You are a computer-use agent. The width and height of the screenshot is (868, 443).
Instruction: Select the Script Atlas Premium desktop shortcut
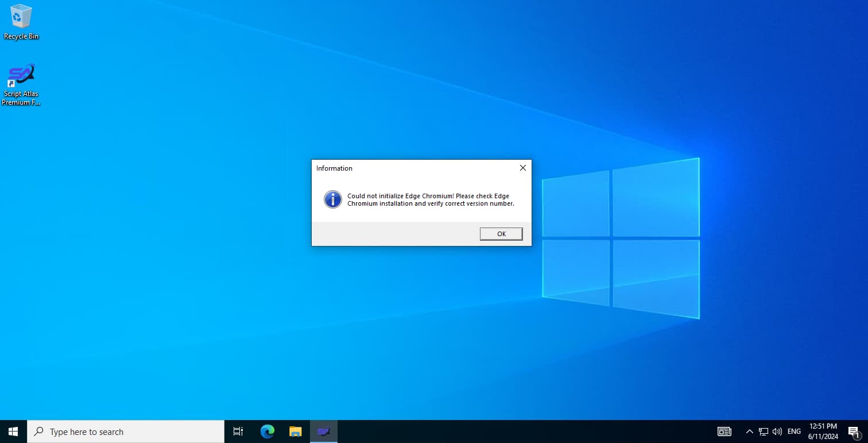tap(21, 84)
